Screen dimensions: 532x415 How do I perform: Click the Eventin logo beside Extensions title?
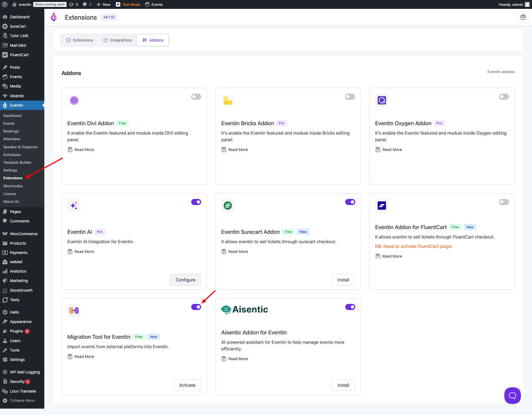54,17
